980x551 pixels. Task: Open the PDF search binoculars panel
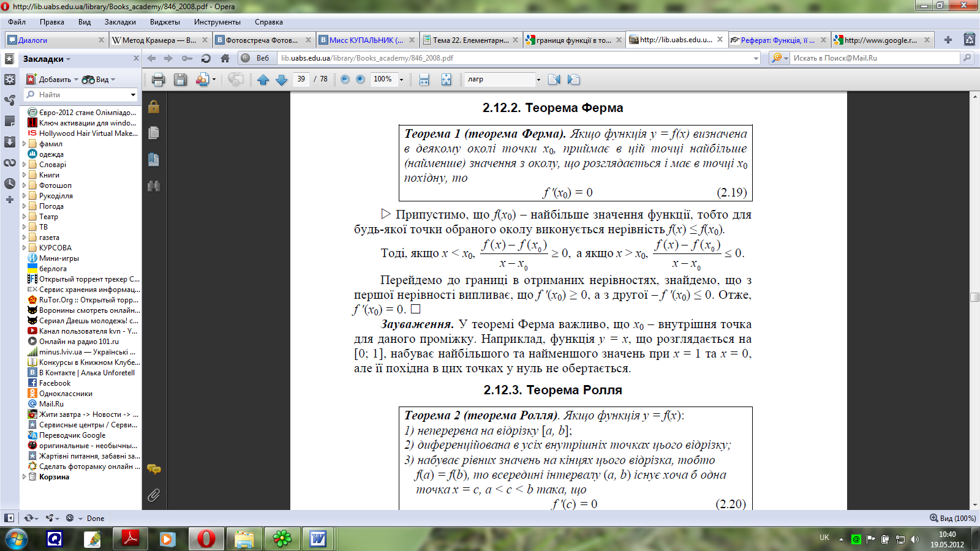(154, 186)
